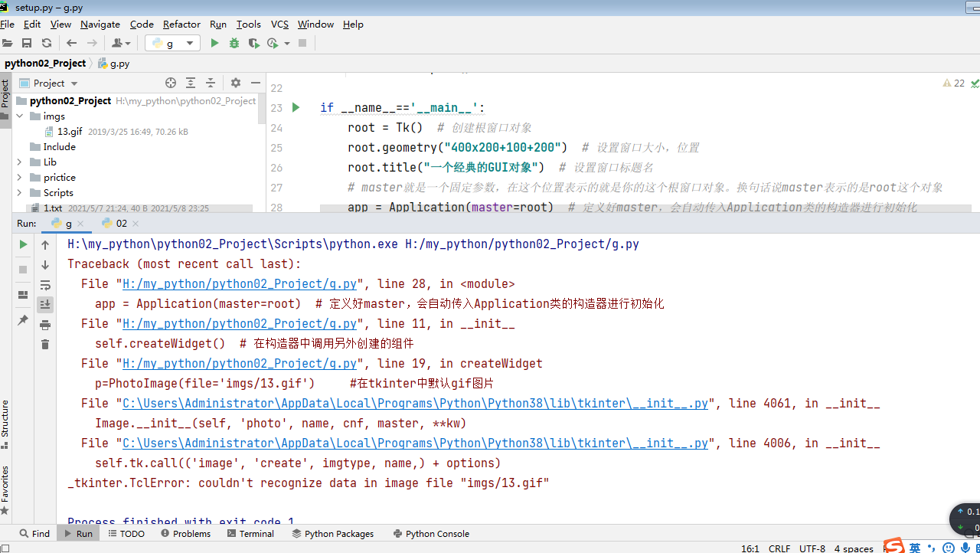
Task: Click the gutter run arrow at line 23
Action: pyautogui.click(x=296, y=108)
